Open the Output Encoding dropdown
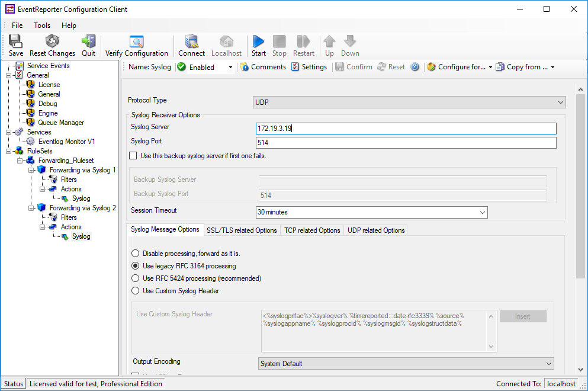The width and height of the screenshot is (588, 391). [406, 364]
